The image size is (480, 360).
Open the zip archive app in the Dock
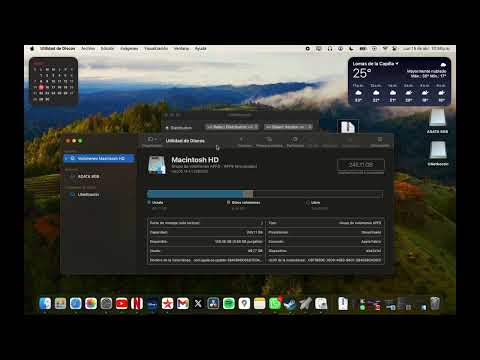coord(343,304)
